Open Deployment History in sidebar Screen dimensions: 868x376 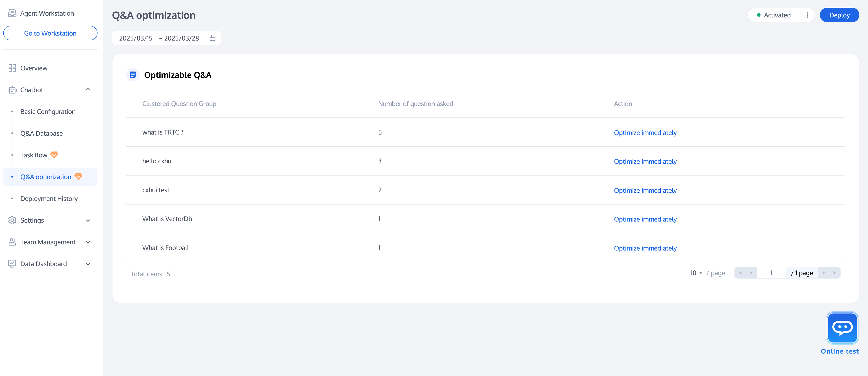tap(49, 199)
